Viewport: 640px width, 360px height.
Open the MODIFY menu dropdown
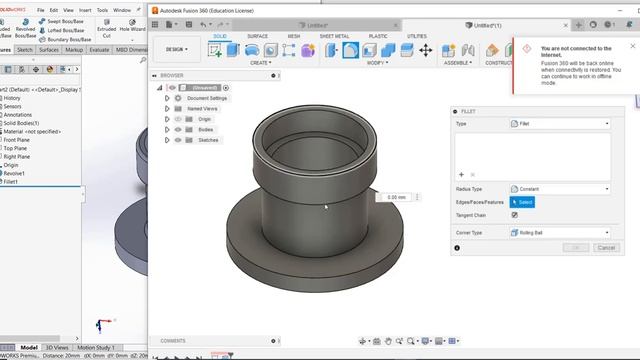tap(377, 63)
